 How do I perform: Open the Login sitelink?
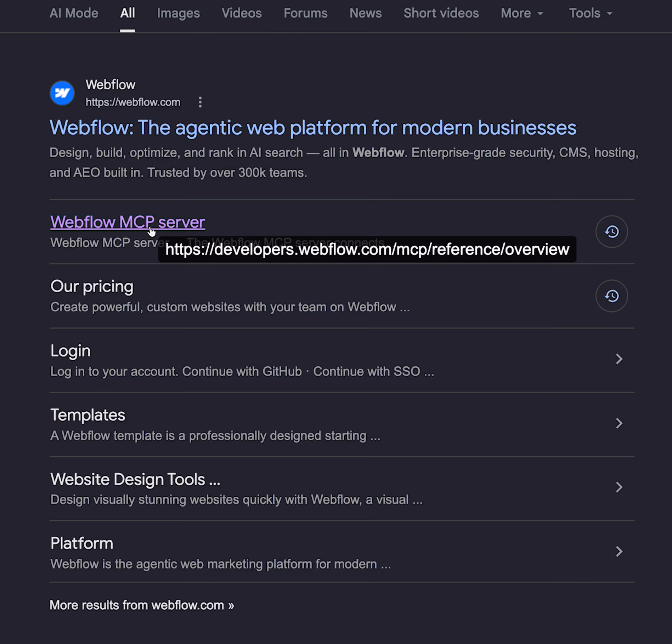pyautogui.click(x=70, y=351)
